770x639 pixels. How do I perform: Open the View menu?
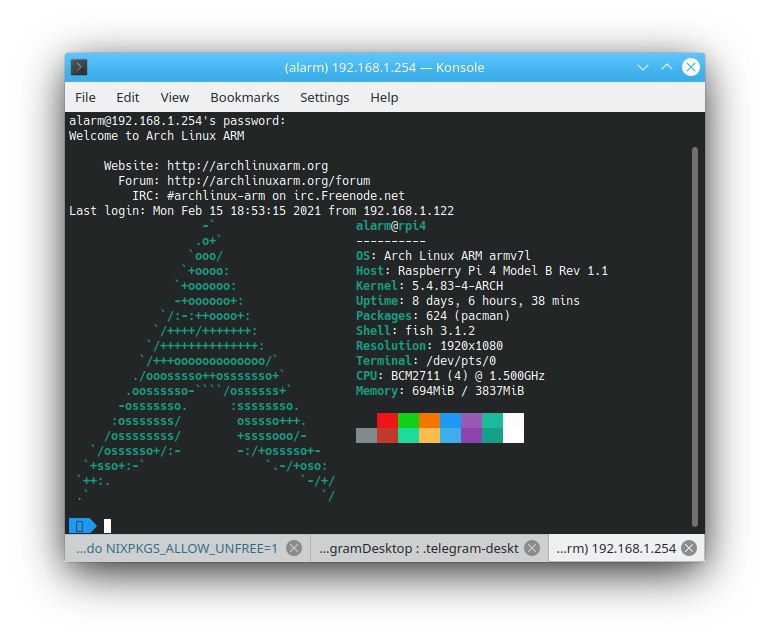(175, 97)
